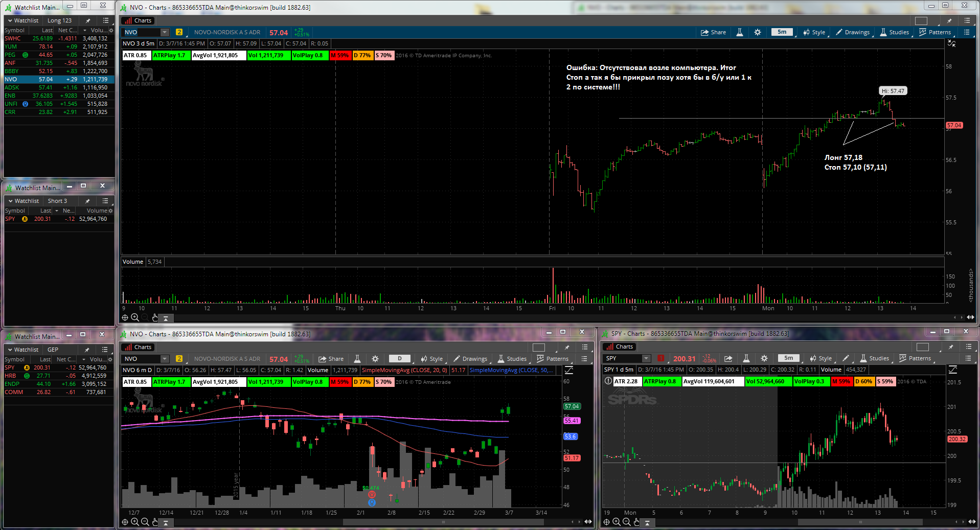Customize columns gear in Long 123 watchlist
Image resolution: width=980 pixels, height=530 pixels.
click(x=111, y=30)
